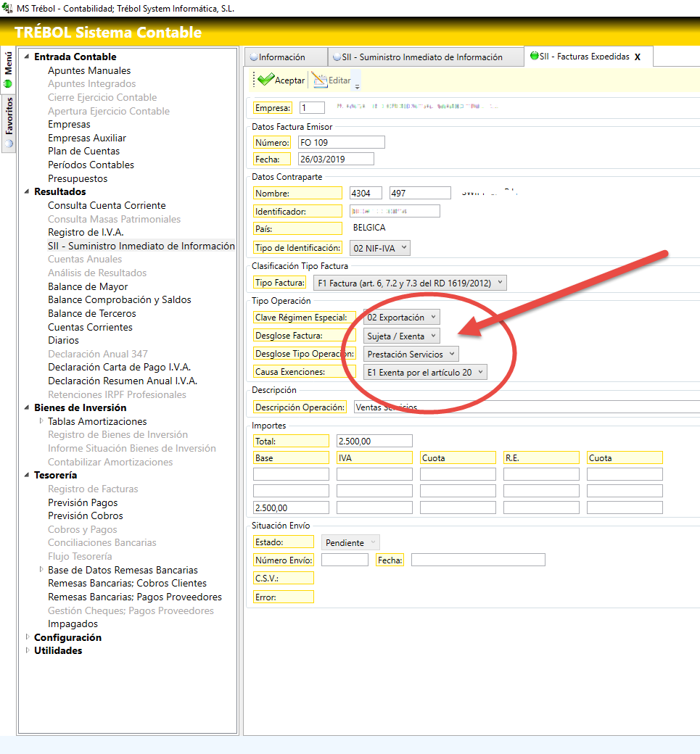Open the Tipo Factura dropdown
700x754 pixels.
[409, 283]
